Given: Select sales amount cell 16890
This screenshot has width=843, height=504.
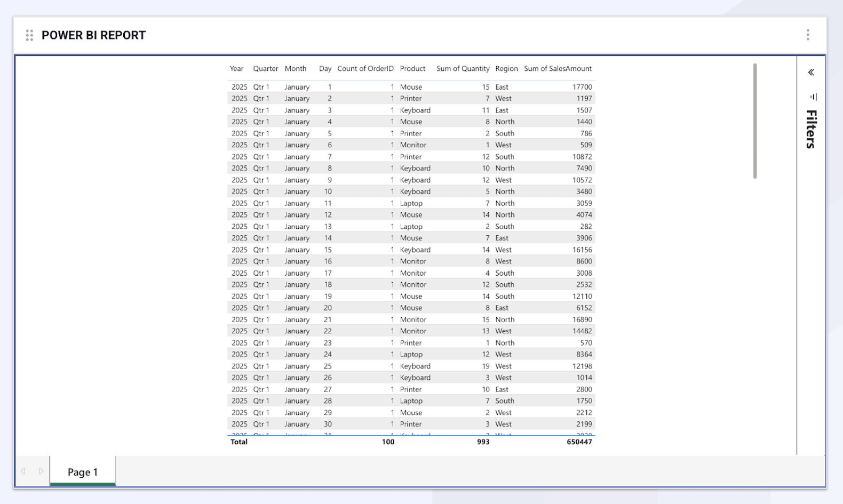Looking at the screenshot, I should click(582, 320).
